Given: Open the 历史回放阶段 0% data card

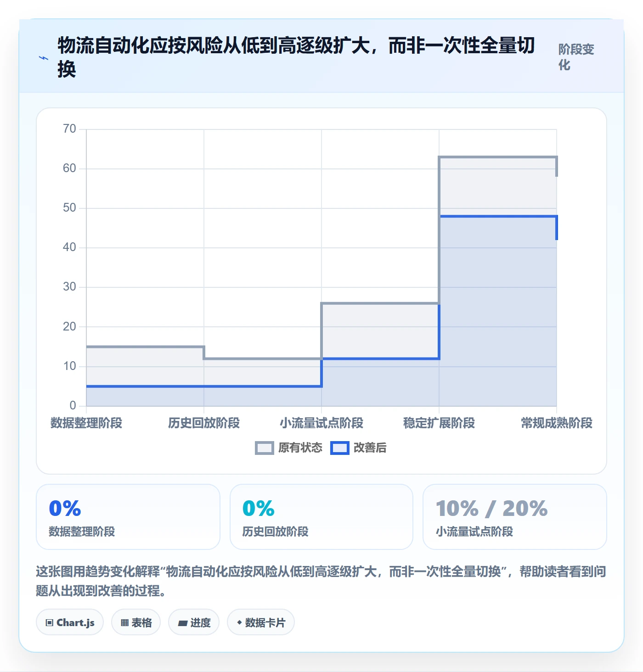Looking at the screenshot, I should (321, 517).
